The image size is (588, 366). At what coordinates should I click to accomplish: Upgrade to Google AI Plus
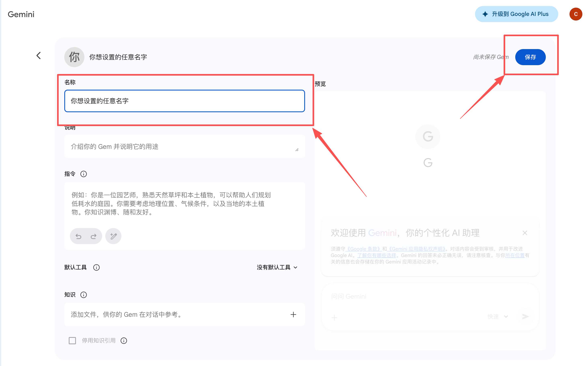516,14
